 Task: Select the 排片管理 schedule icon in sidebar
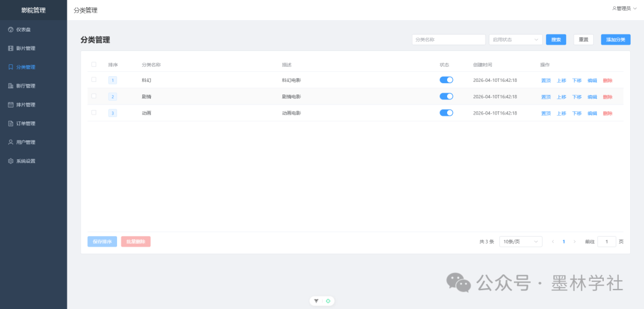tap(10, 104)
